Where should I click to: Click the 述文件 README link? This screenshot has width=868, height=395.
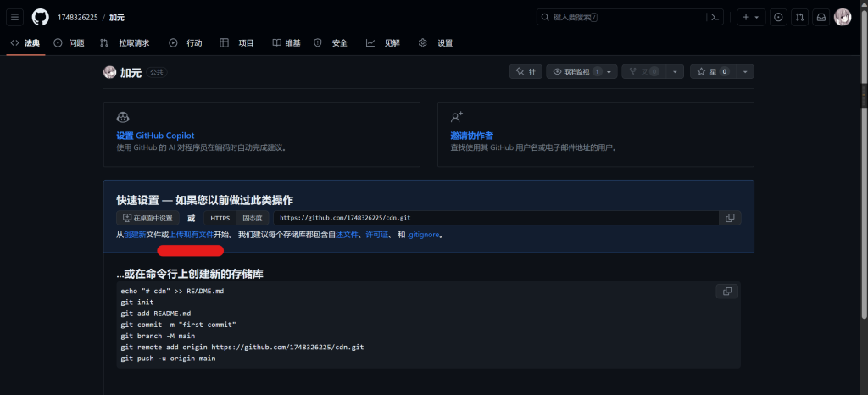click(x=347, y=235)
